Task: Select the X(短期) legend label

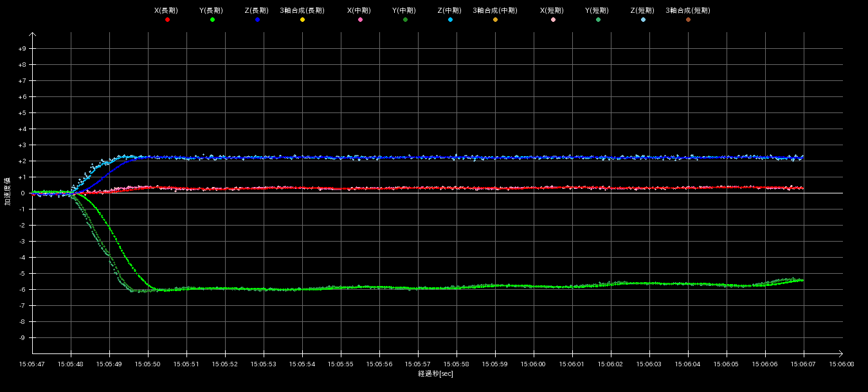Action: pos(553,11)
